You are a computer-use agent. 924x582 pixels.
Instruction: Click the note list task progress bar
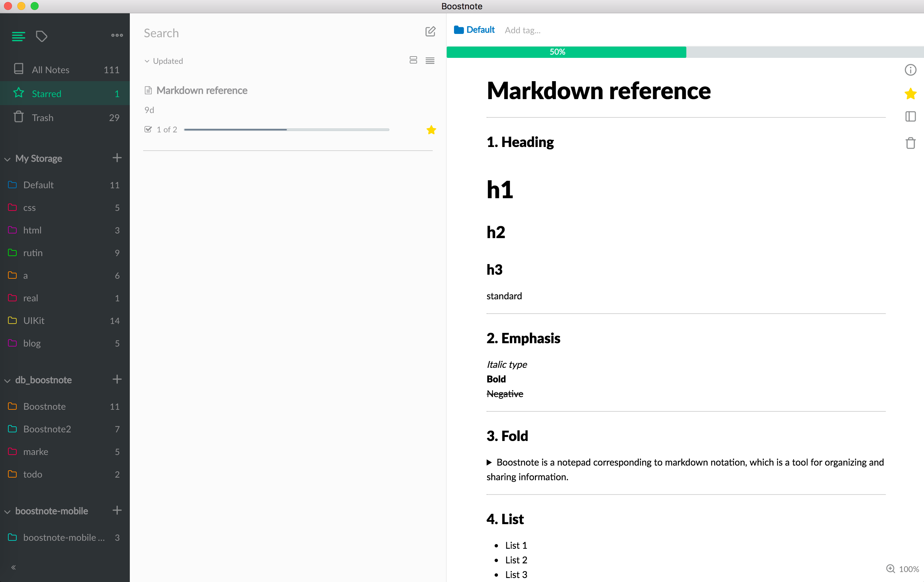tap(287, 130)
